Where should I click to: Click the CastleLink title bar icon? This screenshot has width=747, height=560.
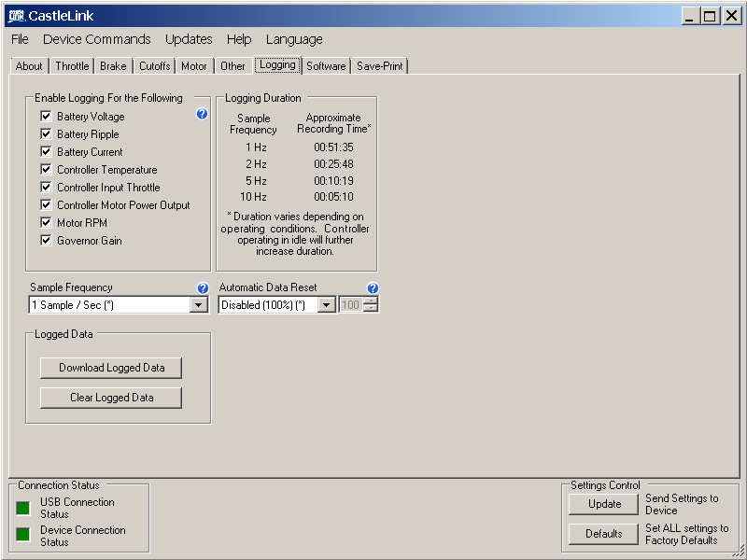pyautogui.click(x=15, y=16)
